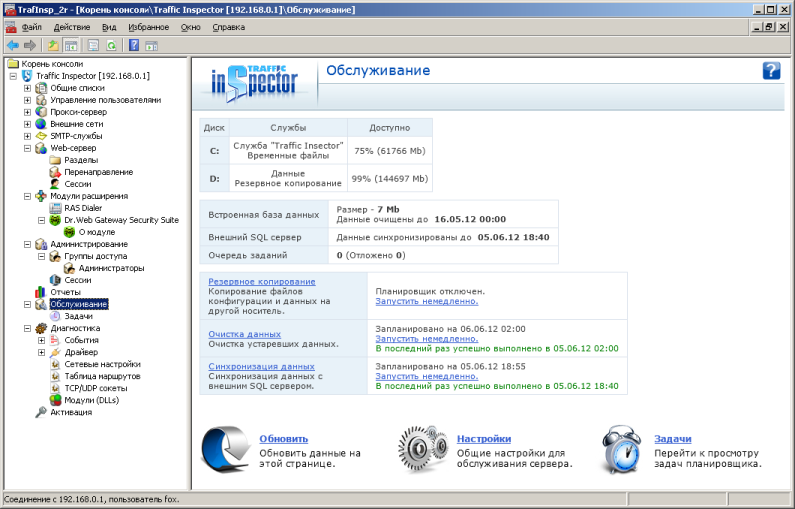The image size is (795, 509).
Task: Click the big blue Обновить arrow icon
Action: tap(226, 449)
